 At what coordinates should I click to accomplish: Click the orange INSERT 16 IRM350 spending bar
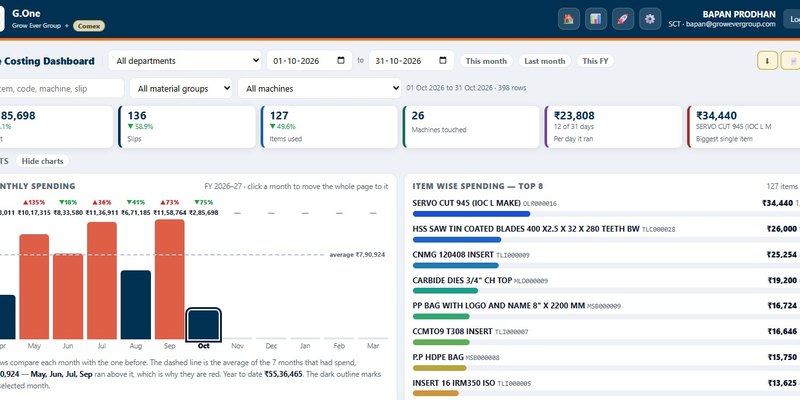tap(436, 393)
